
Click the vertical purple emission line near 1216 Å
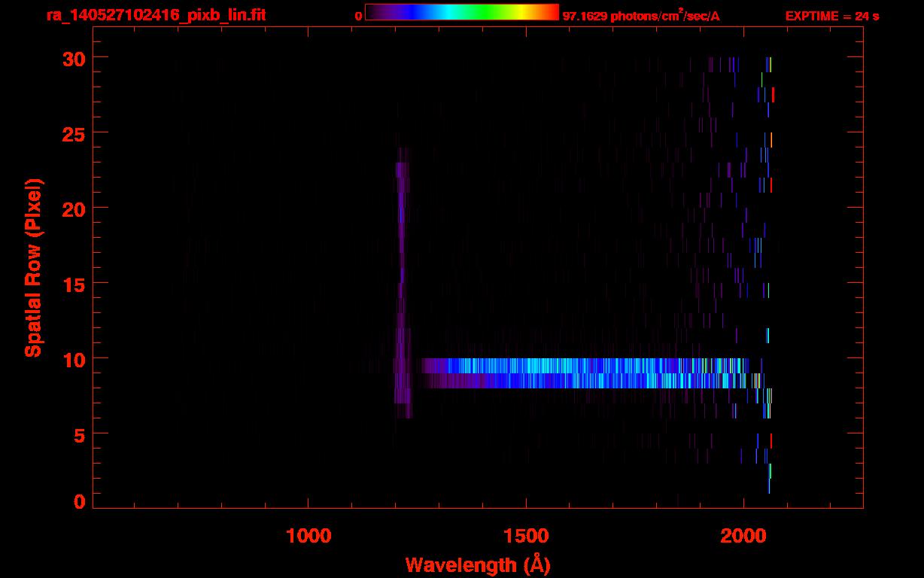click(x=402, y=282)
